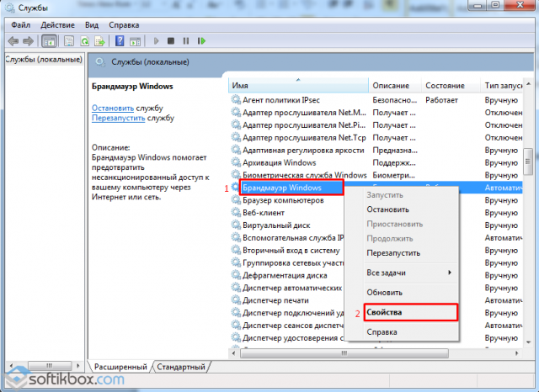Click the Start service play icon
Viewport: 539px width, 392px height.
coord(156,41)
